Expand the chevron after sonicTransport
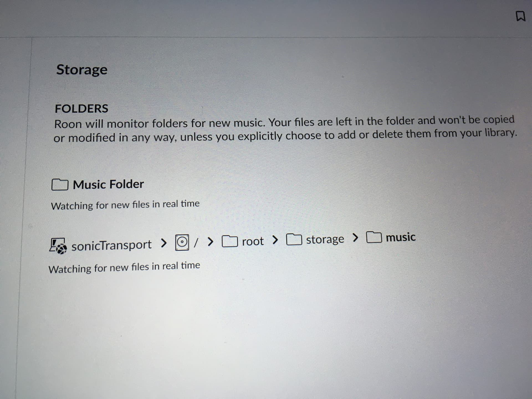 pyautogui.click(x=164, y=243)
